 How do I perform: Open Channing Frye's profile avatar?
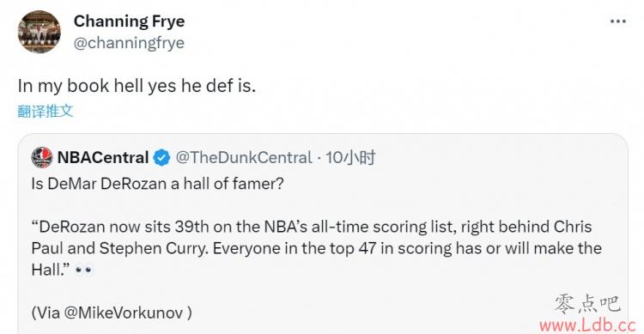39,32
